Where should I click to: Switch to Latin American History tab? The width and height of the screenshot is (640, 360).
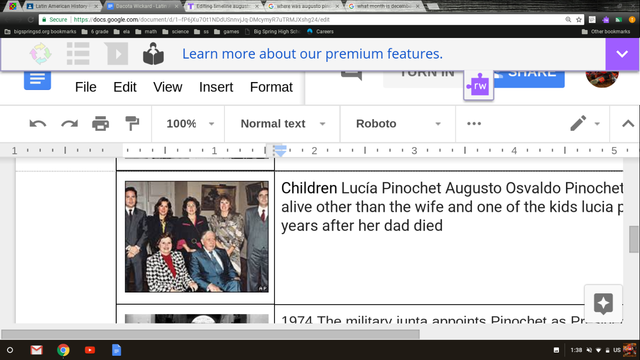[x=62, y=6]
